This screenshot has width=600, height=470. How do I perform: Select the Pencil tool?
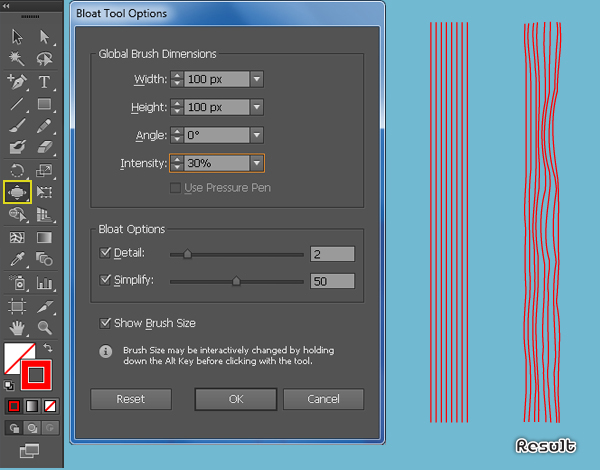pyautogui.click(x=44, y=126)
